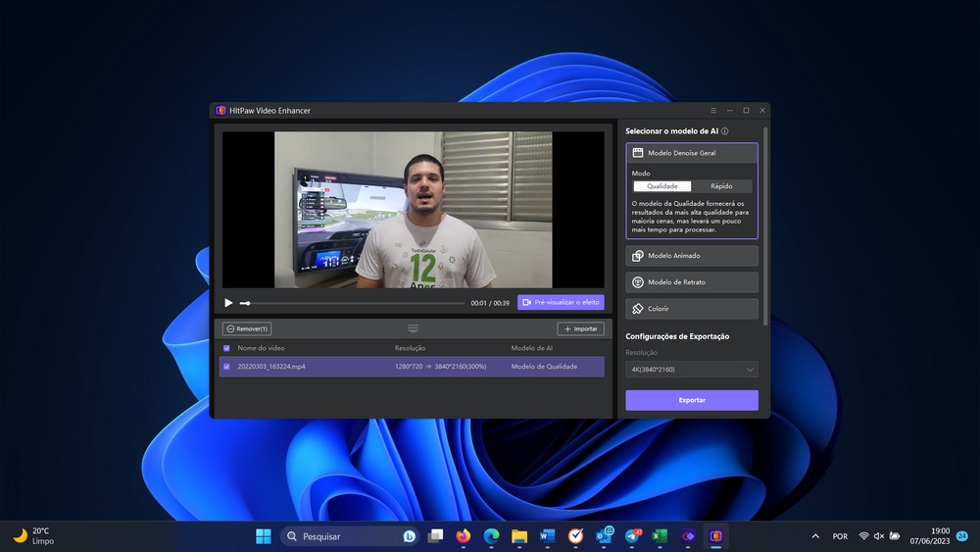Open Firefox from the taskbar
This screenshot has width=980, height=552.
pyautogui.click(x=464, y=536)
